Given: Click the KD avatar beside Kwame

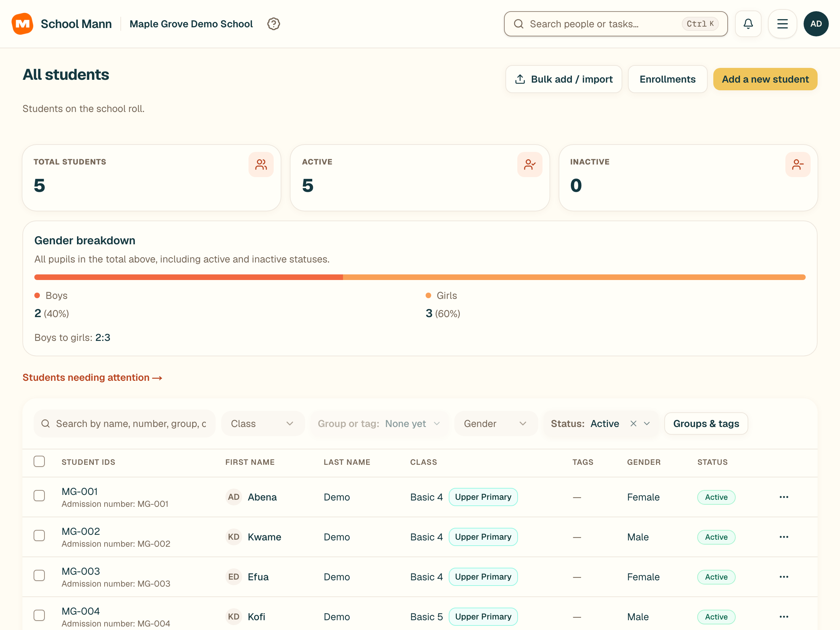Looking at the screenshot, I should click(x=233, y=537).
